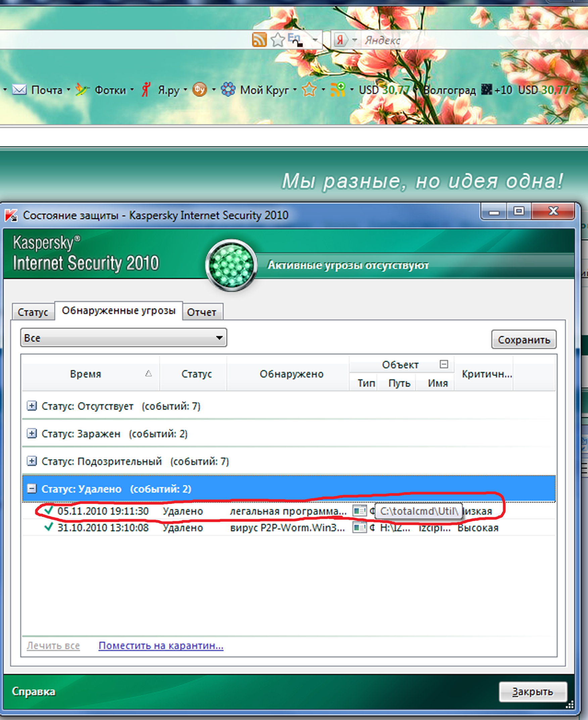Sort by the Имя subcolumn header

[x=435, y=383]
